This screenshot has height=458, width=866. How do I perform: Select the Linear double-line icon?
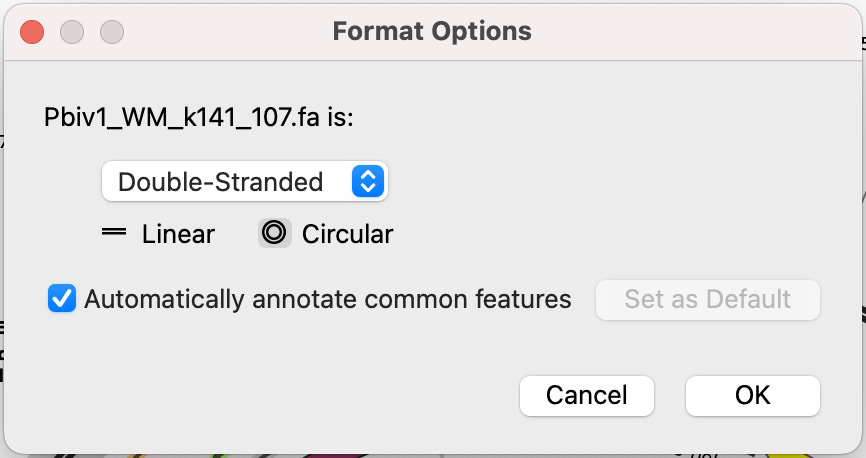(x=114, y=234)
